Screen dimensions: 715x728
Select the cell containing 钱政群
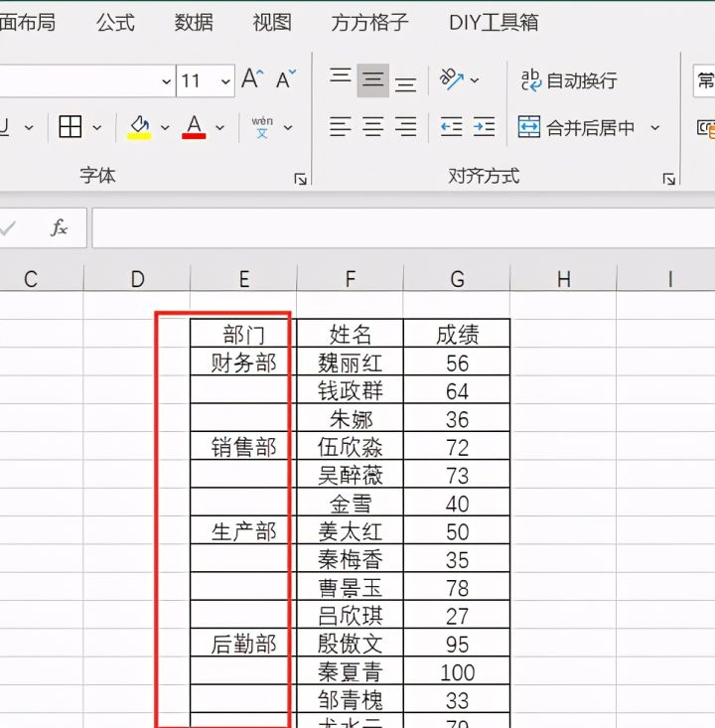(x=351, y=390)
